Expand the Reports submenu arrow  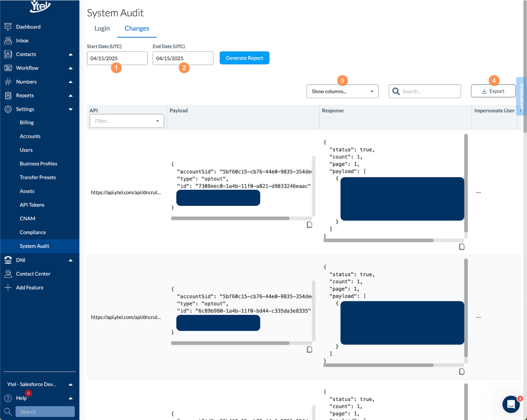(x=71, y=95)
